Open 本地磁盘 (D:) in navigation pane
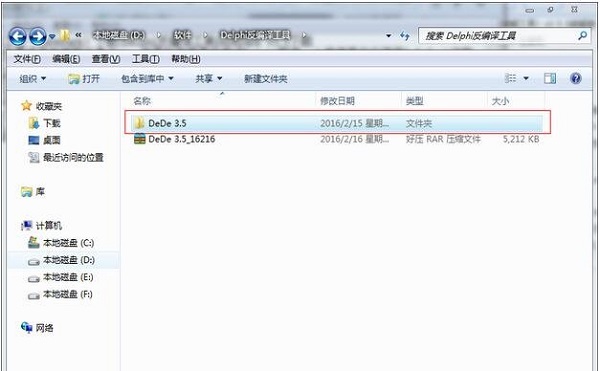Screen dimensions: 600x371 click(x=69, y=260)
